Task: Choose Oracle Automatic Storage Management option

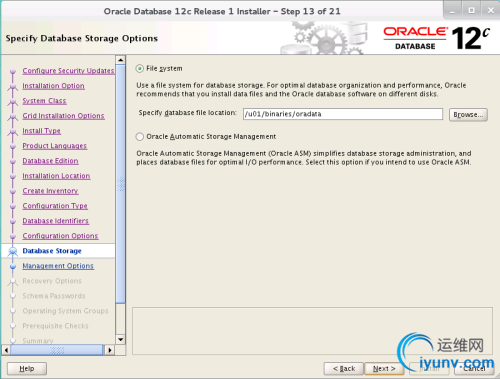Action: (140, 137)
